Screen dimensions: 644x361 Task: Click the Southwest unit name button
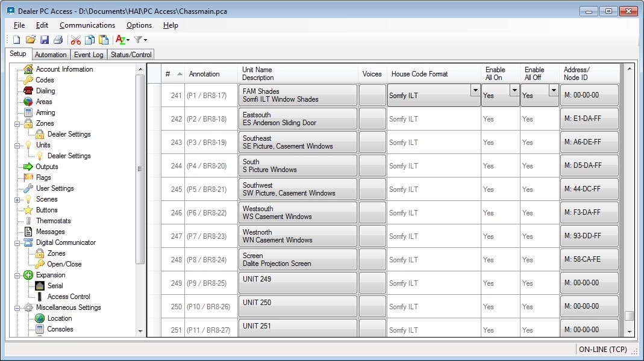click(x=298, y=189)
